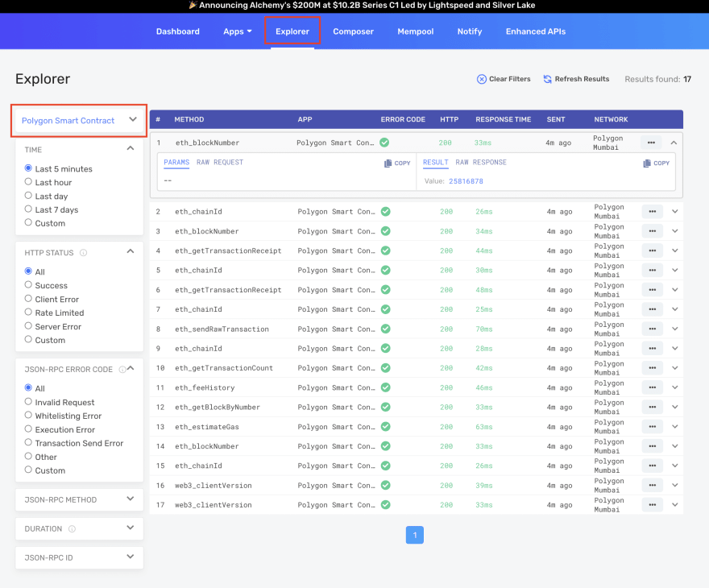Click the block number value 25816878
The height and width of the screenshot is (588, 709).
point(466,181)
